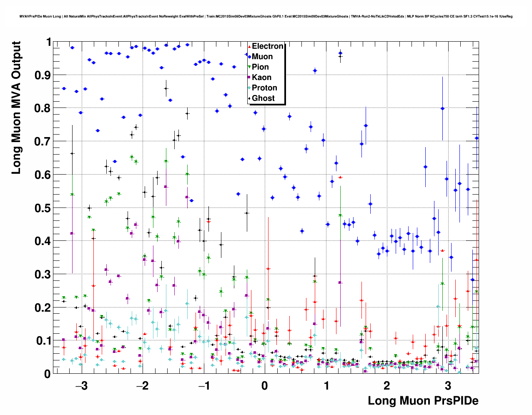Click y-axis label 0.4

point(43,241)
